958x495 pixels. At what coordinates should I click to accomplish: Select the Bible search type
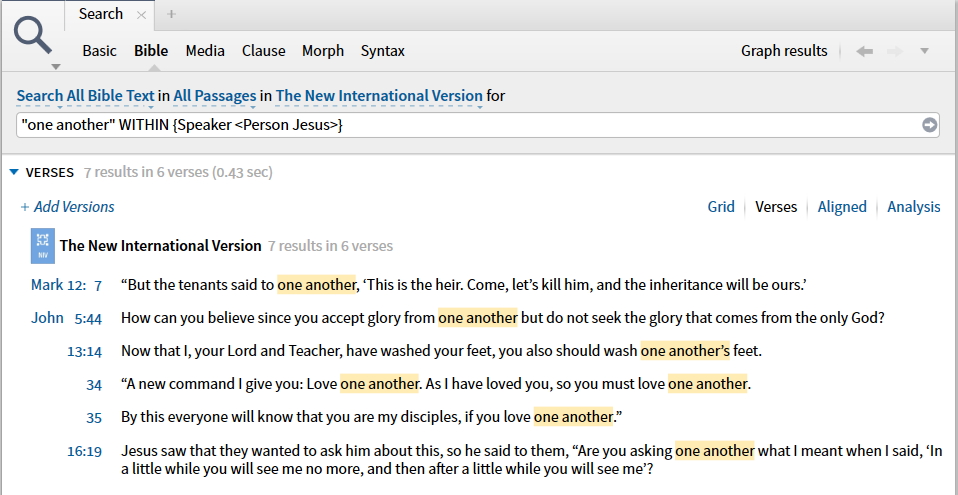(151, 51)
